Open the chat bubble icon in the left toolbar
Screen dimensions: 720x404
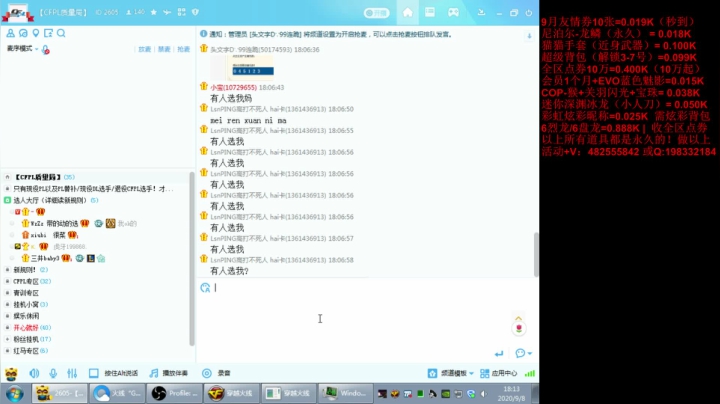tap(23, 33)
